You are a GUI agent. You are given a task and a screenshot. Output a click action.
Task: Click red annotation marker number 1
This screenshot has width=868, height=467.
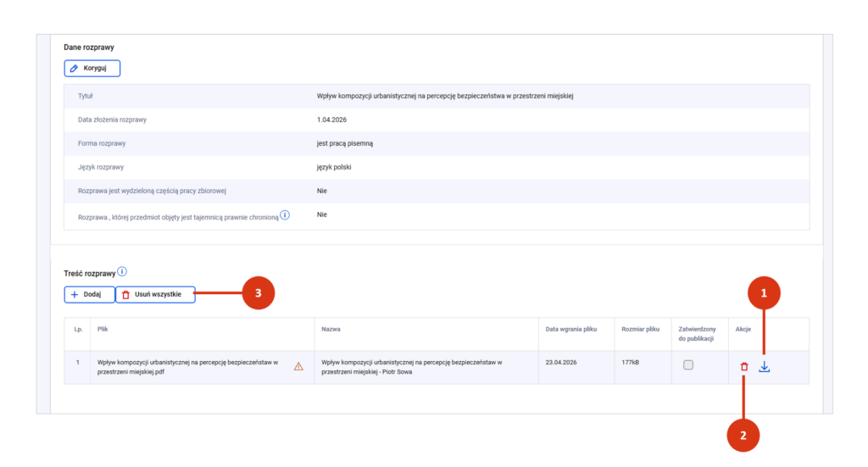pos(763,293)
